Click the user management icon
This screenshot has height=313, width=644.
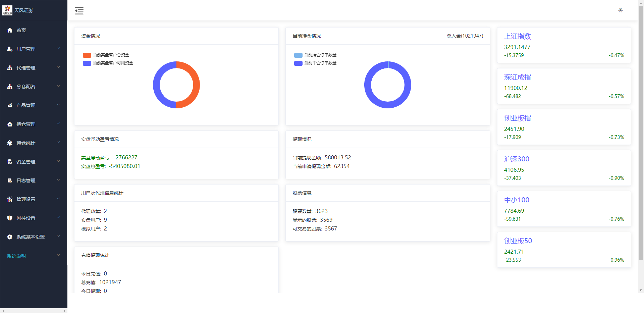[10, 49]
